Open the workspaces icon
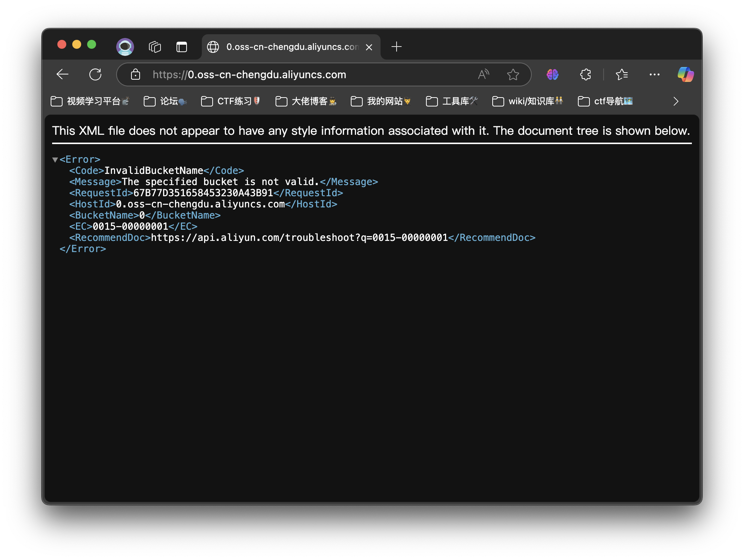744x560 pixels. 155,47
